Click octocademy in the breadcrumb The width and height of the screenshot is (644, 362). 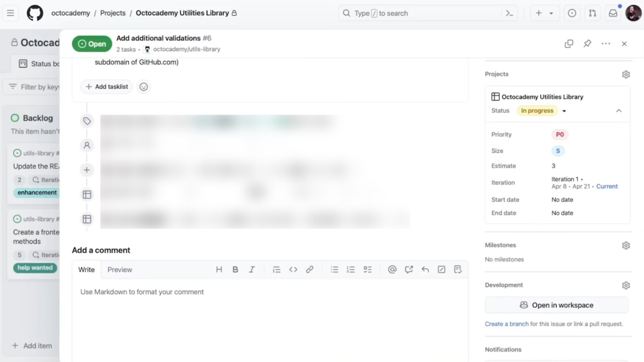71,13
